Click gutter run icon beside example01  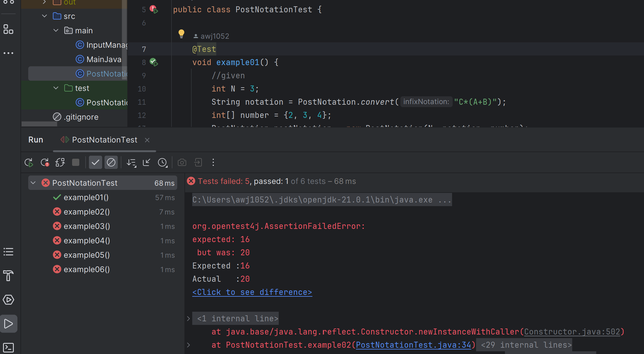154,62
